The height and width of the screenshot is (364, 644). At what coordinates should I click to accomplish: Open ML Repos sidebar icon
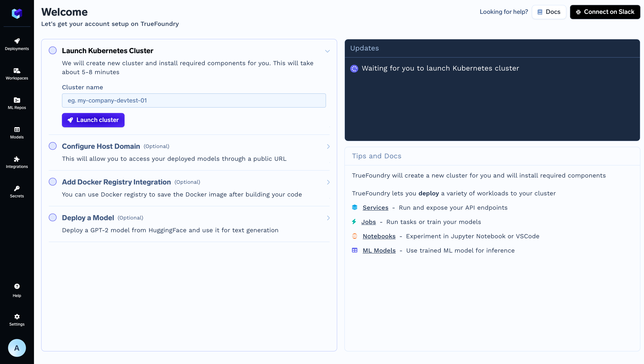click(x=17, y=100)
